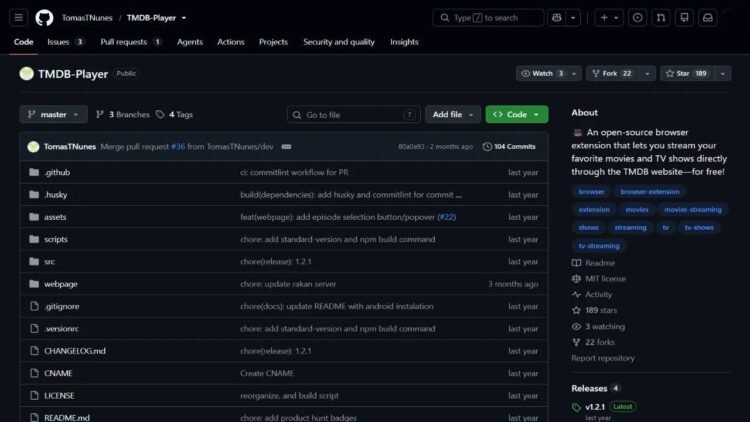This screenshot has width=750, height=422.
Task: Open the v1.2.1 latest release
Action: (x=595, y=407)
